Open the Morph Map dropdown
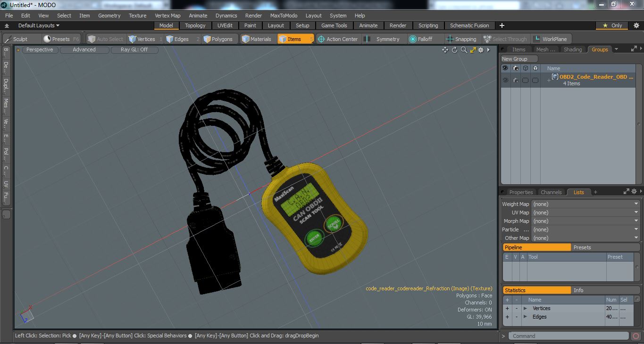The image size is (644, 344). [x=585, y=221]
